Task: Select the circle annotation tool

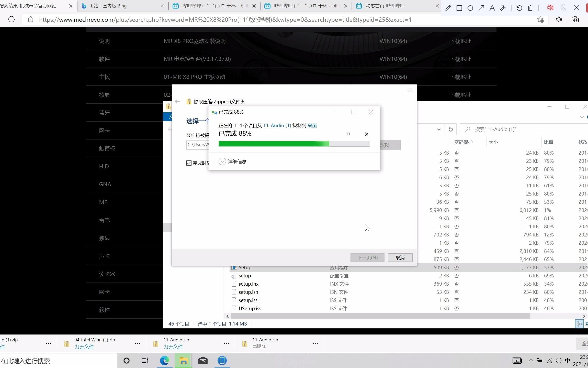Action: (x=470, y=8)
